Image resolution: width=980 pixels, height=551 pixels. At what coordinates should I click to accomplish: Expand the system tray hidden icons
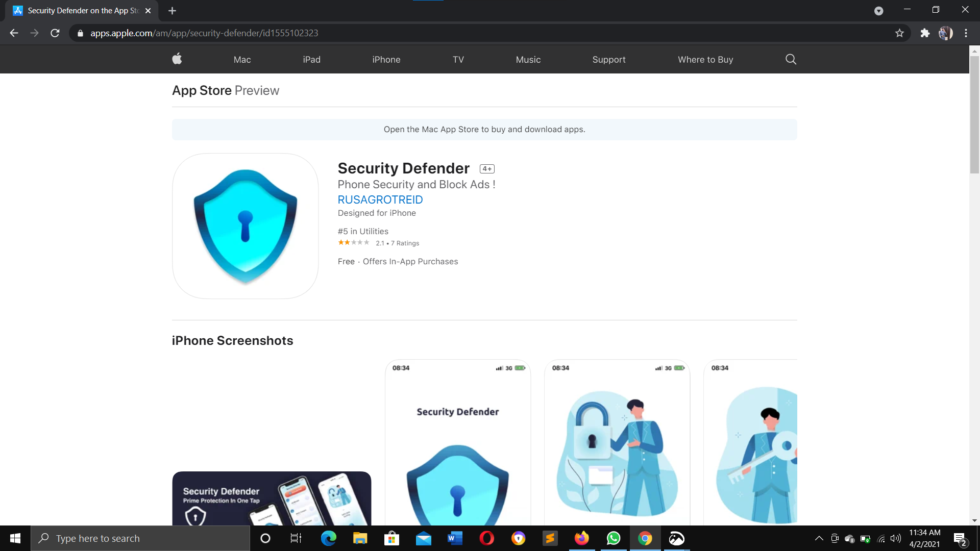coord(819,538)
